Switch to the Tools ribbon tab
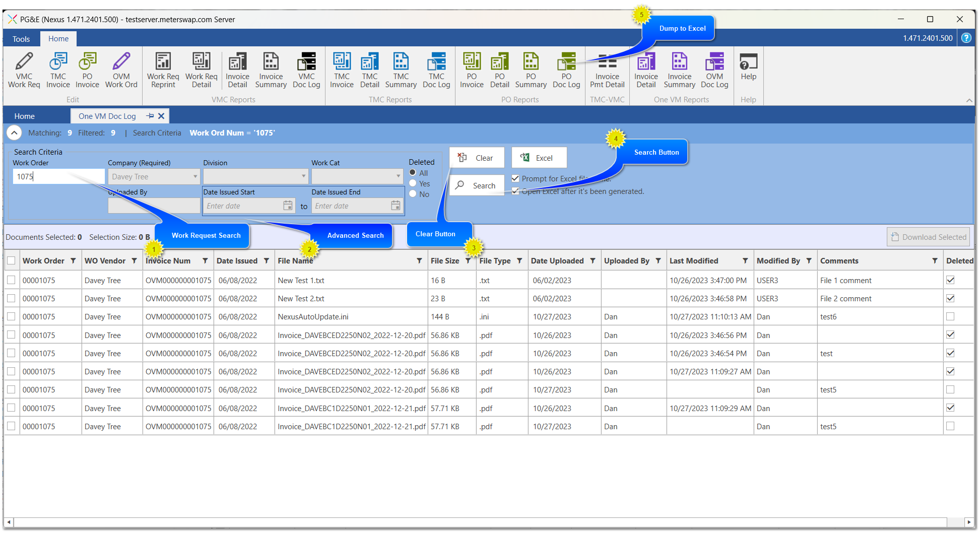980x533 pixels. click(21, 39)
